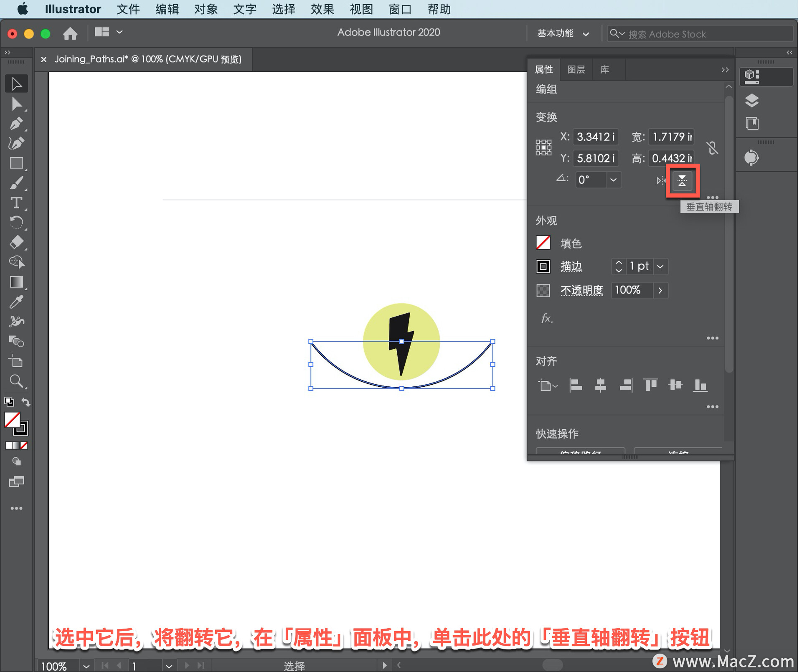Switch to the 图层 tab
802x672 pixels.
[576, 70]
